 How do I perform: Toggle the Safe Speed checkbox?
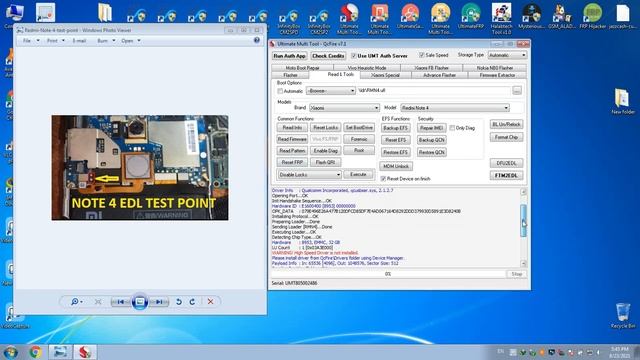click(422, 55)
